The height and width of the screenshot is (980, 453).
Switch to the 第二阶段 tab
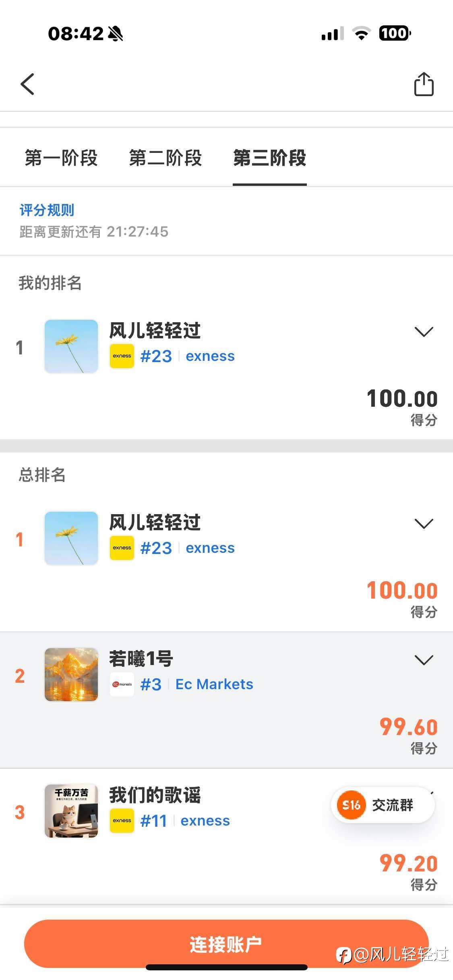[x=165, y=158]
